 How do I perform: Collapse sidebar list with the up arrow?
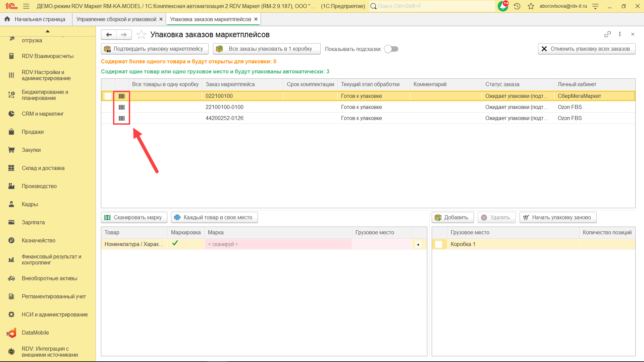click(48, 31)
